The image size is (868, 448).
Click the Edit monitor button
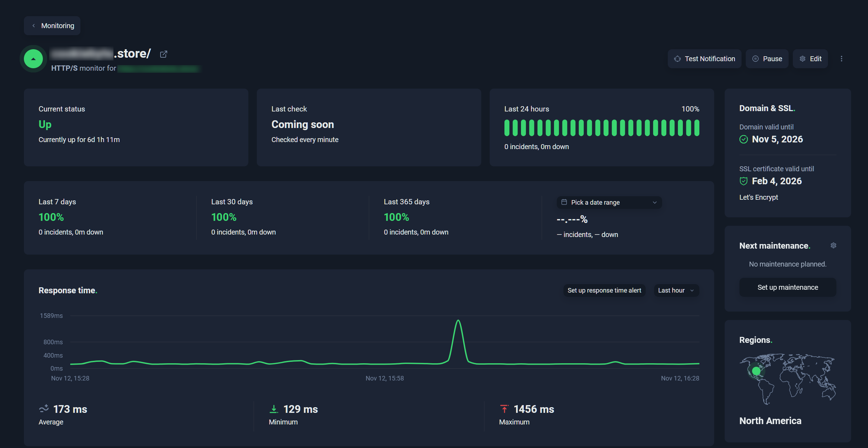point(810,59)
